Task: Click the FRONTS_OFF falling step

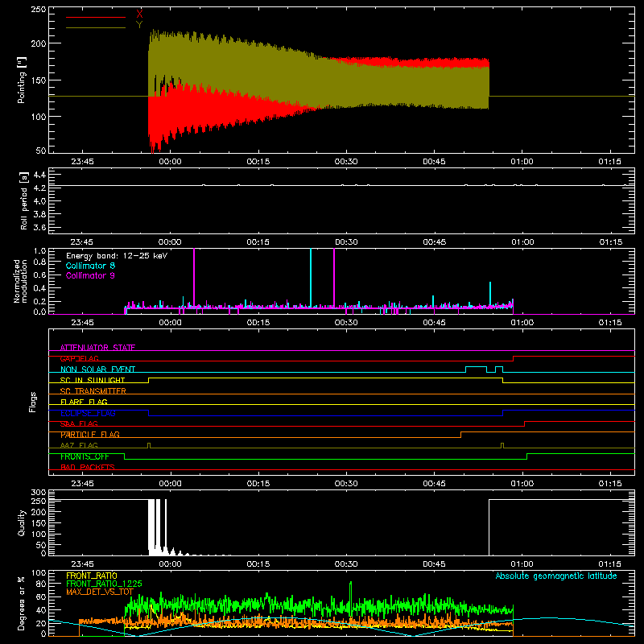Action: 125,456
